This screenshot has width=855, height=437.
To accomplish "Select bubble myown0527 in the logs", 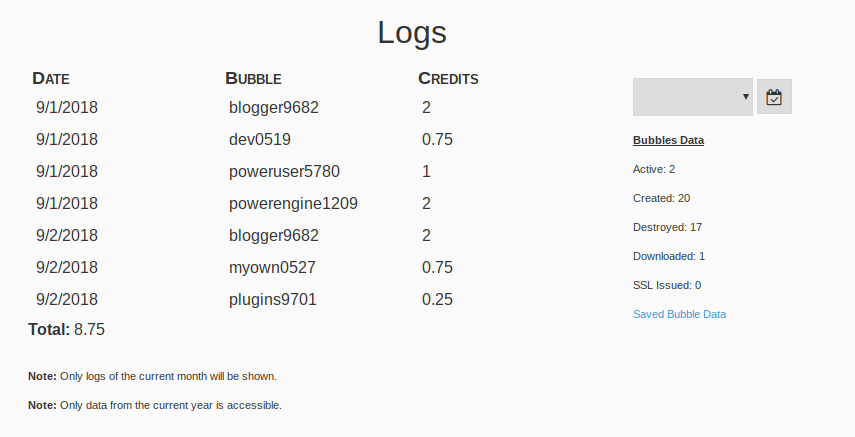I will [273, 267].
